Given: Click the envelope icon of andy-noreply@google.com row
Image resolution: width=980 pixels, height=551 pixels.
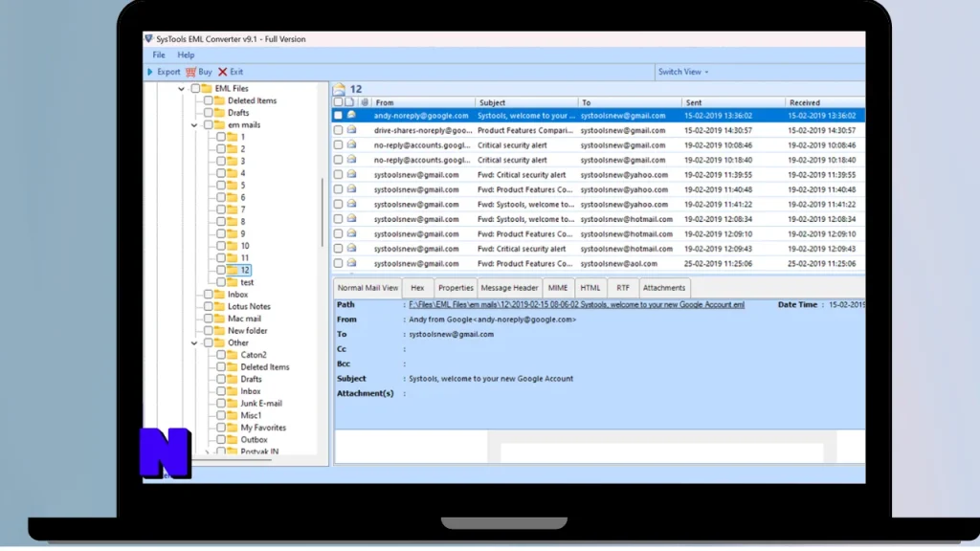Looking at the screenshot, I should pos(352,115).
